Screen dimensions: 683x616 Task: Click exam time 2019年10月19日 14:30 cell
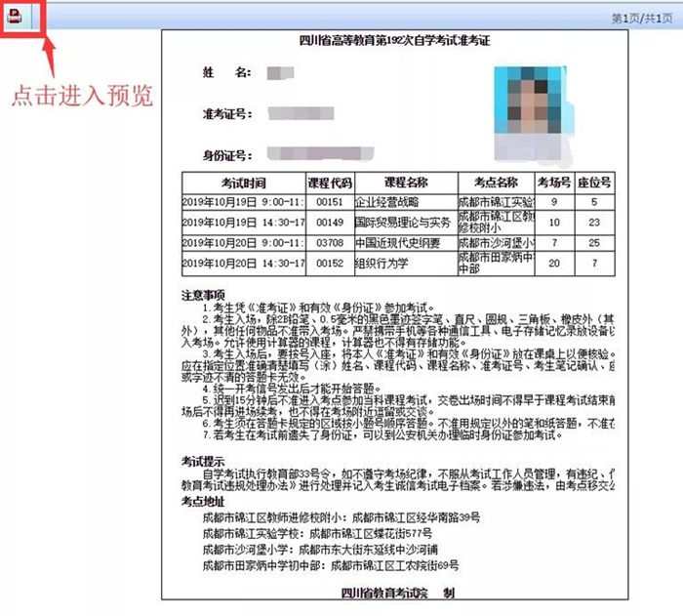click(x=244, y=223)
